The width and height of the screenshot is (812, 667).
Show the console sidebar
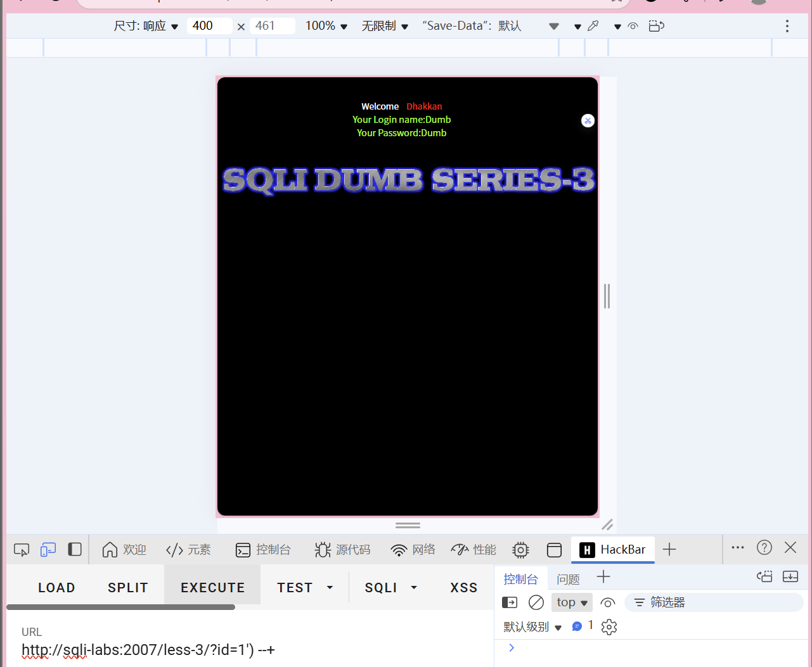[x=510, y=602]
